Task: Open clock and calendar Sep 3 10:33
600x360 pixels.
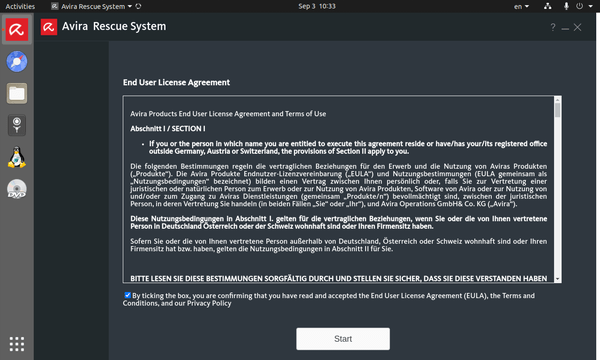Action: 317,7
